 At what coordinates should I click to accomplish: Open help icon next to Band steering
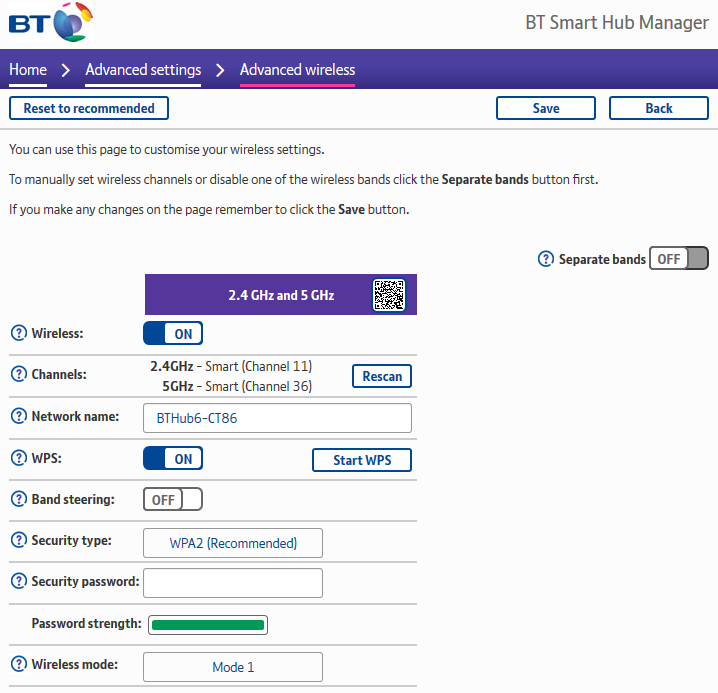point(19,499)
